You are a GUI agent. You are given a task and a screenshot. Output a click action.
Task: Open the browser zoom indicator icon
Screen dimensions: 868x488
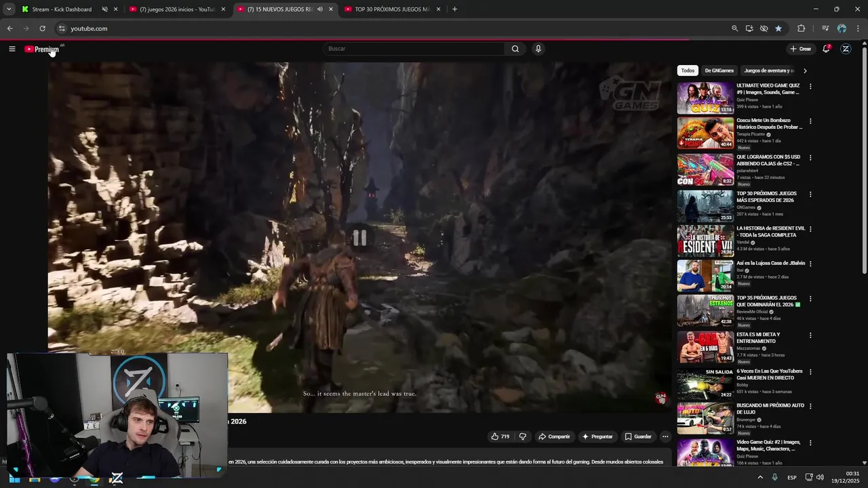coord(734,28)
